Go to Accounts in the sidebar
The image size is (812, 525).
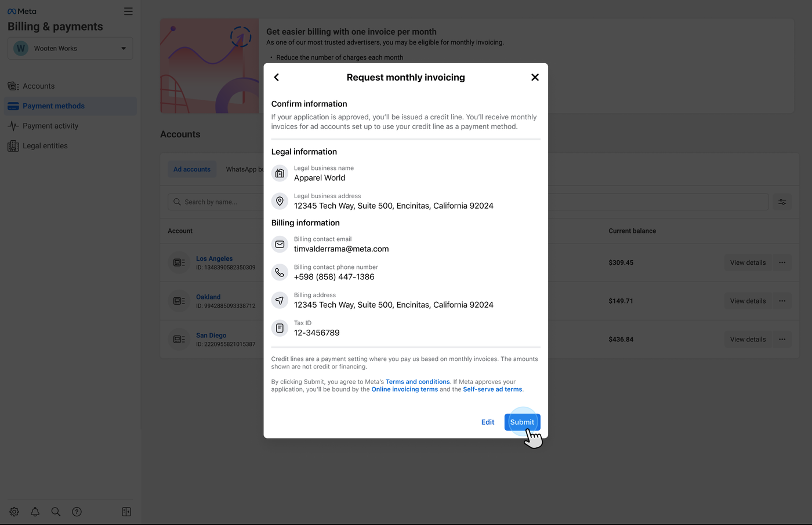pos(70,86)
